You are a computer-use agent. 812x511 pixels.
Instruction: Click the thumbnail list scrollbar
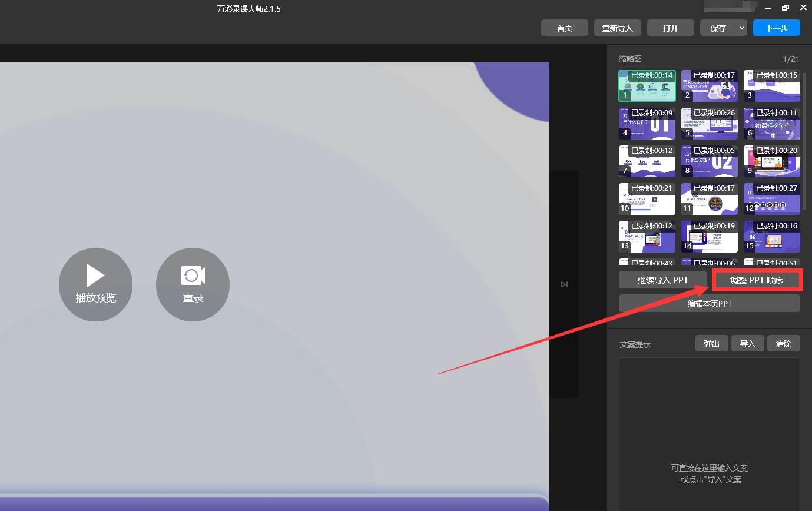pos(804,141)
